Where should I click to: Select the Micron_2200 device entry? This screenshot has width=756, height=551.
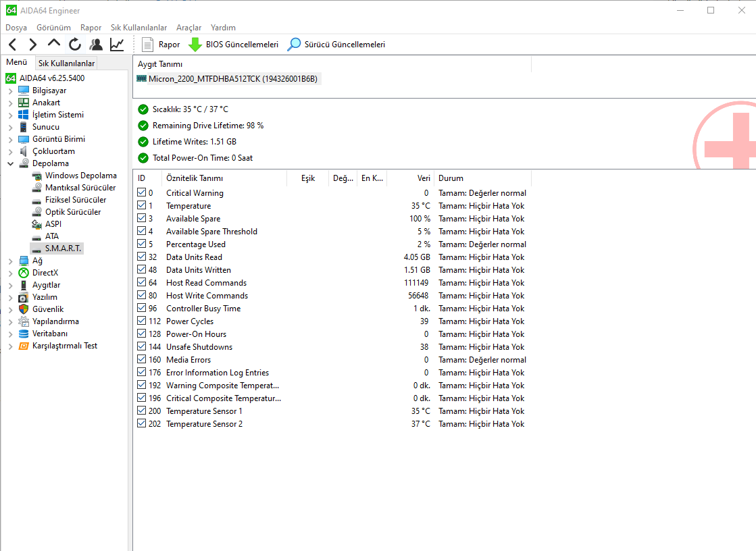tap(228, 78)
